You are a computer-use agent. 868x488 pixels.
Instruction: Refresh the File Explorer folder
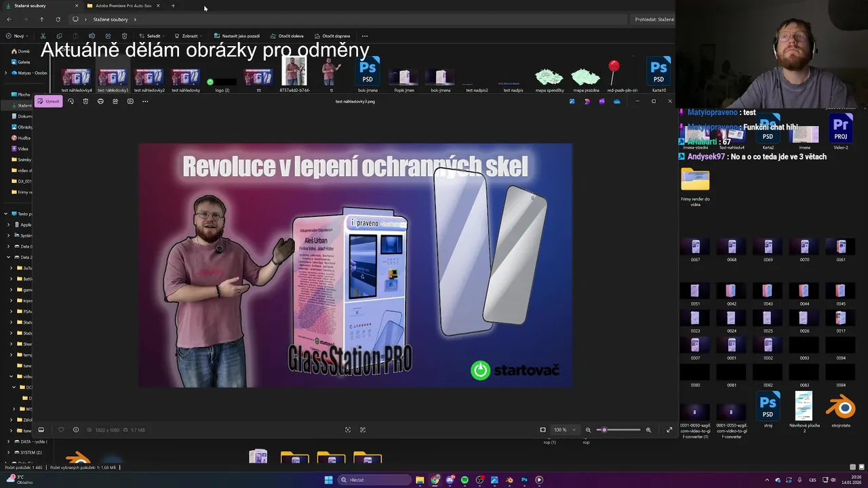[58, 19]
